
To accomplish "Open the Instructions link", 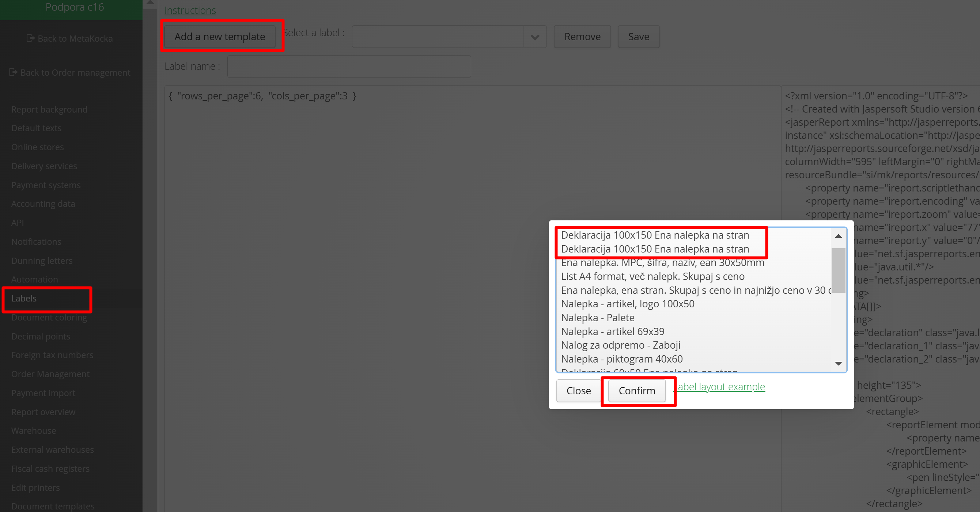I will tap(190, 10).
